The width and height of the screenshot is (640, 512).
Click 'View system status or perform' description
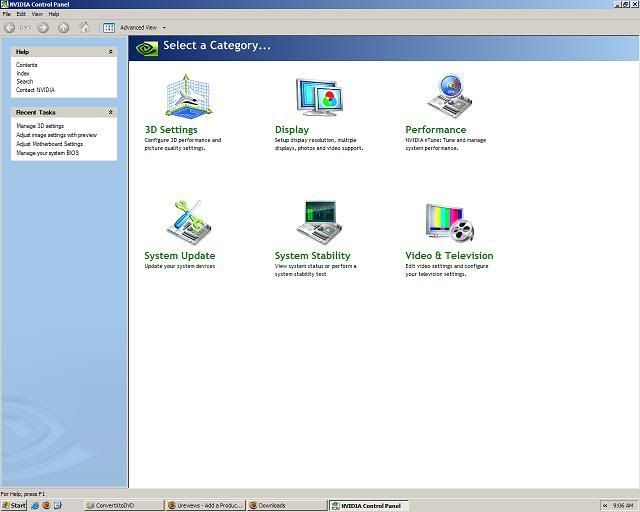(316, 270)
